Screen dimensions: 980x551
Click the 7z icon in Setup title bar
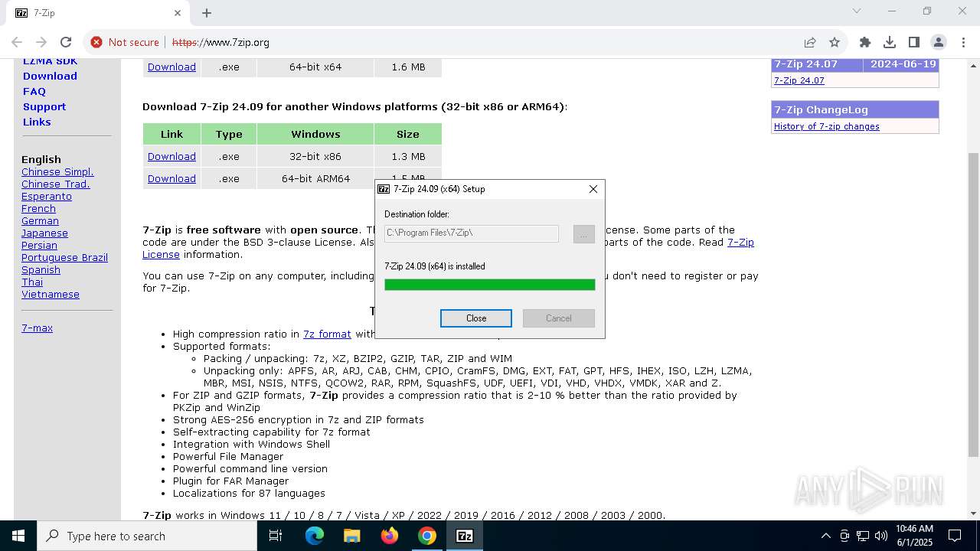(x=384, y=189)
